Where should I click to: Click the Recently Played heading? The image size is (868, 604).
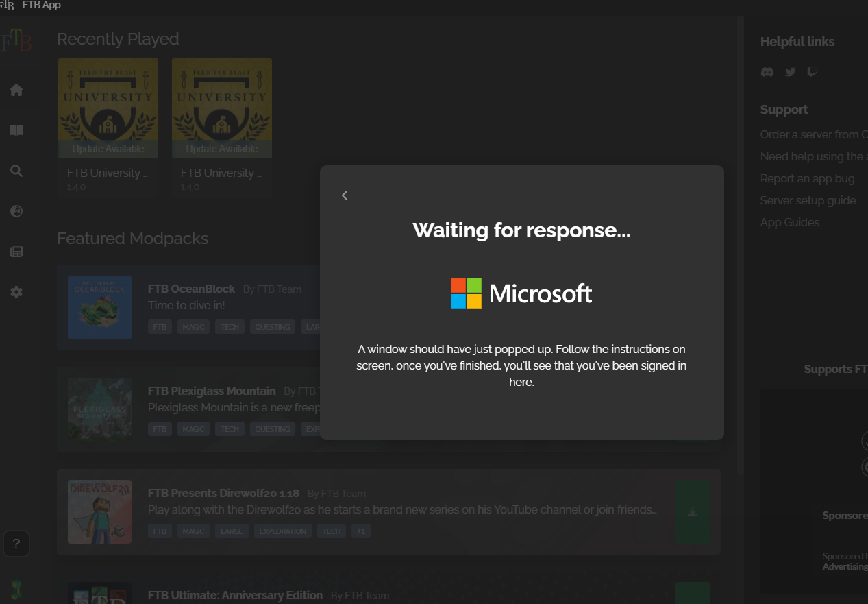[x=118, y=39]
